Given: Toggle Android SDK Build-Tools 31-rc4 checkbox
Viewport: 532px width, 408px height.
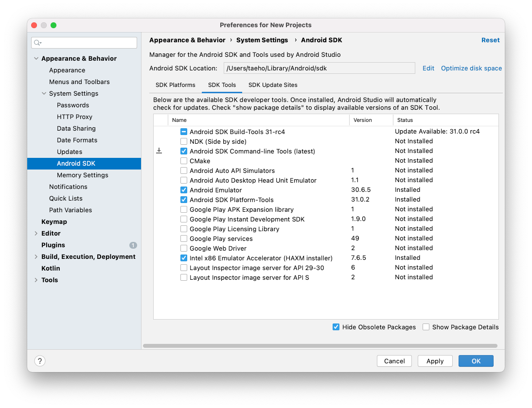Looking at the screenshot, I should coord(183,132).
